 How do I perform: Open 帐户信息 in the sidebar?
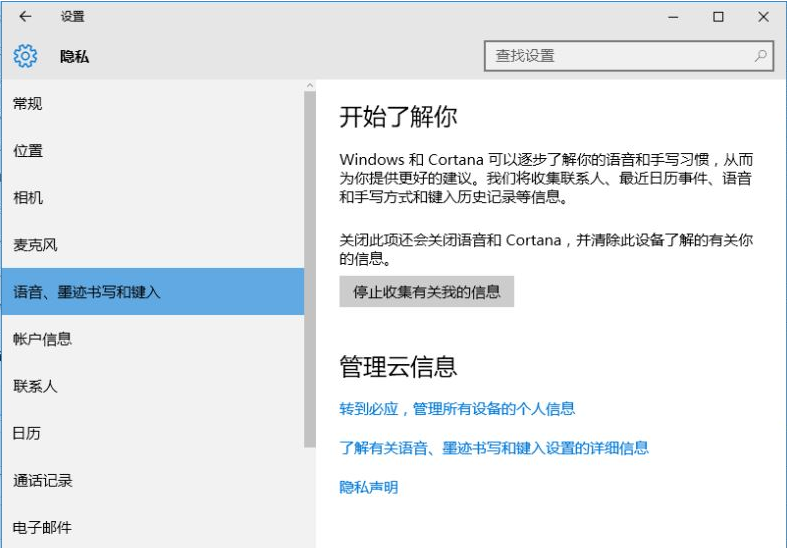coord(42,339)
